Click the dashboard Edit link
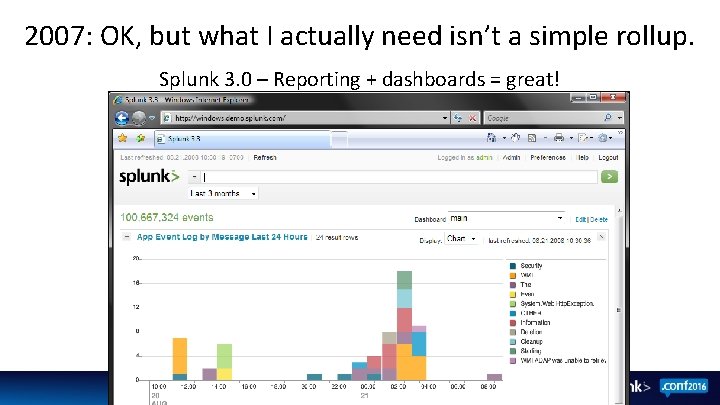720x405 pixels. 581,219
